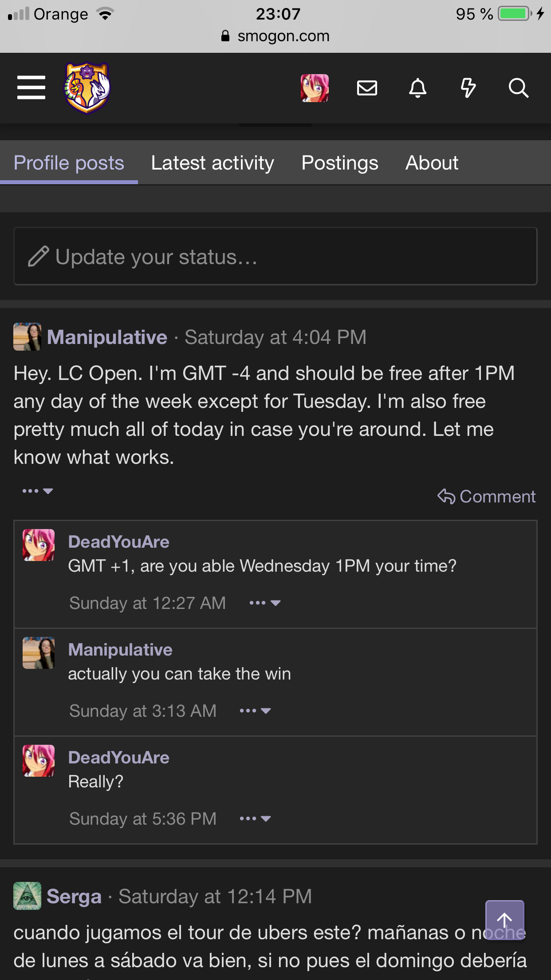Screen dimensions: 551x980
Task: Click the Smogon shield logo
Action: pos(87,87)
